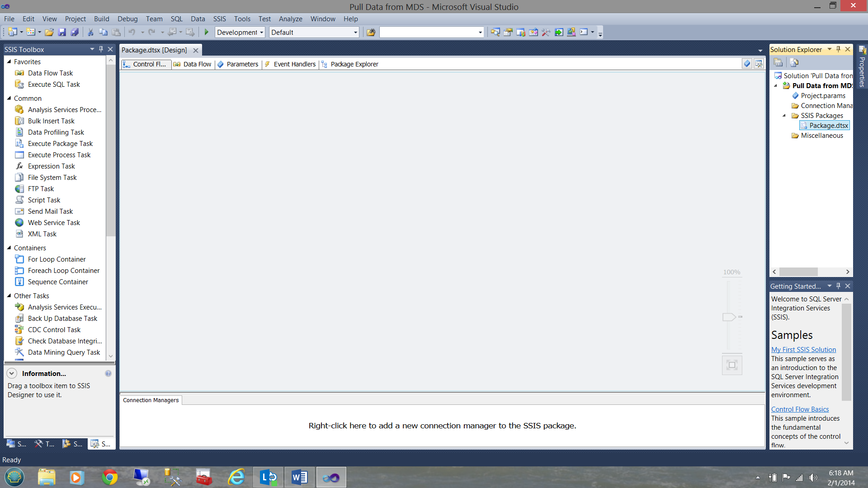Launch Google Chrome from the taskbar
The image size is (868, 488).
pos(109,477)
